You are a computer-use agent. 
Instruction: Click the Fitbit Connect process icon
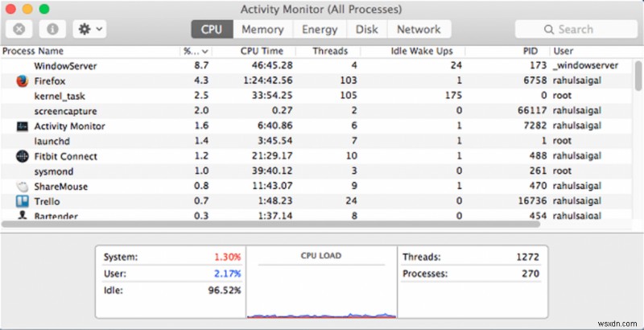(23, 156)
